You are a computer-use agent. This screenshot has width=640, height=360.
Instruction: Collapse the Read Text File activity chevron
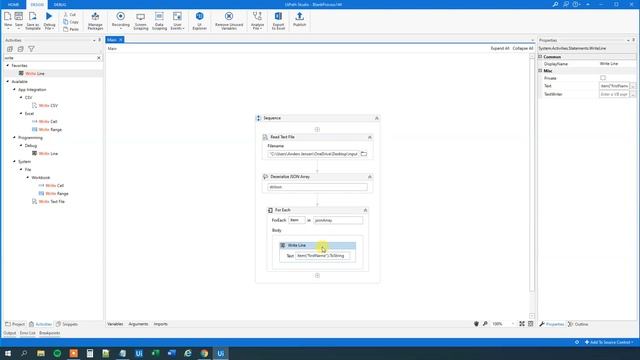tap(370, 137)
